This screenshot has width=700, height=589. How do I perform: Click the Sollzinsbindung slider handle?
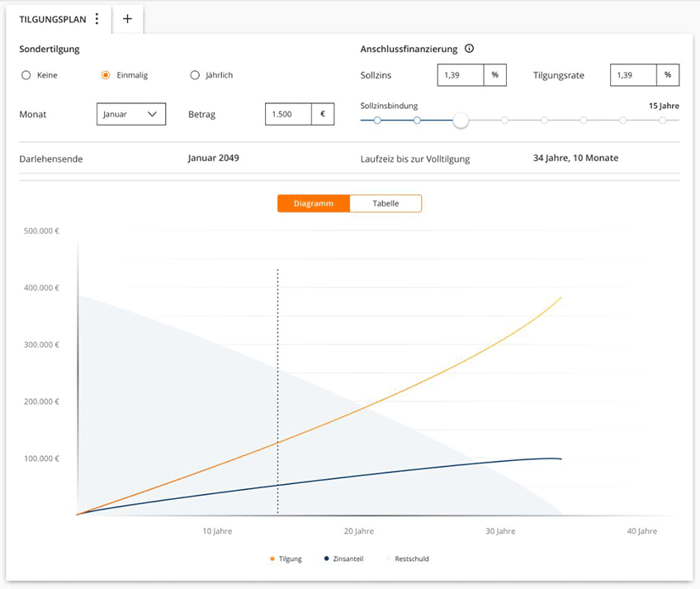point(461,121)
